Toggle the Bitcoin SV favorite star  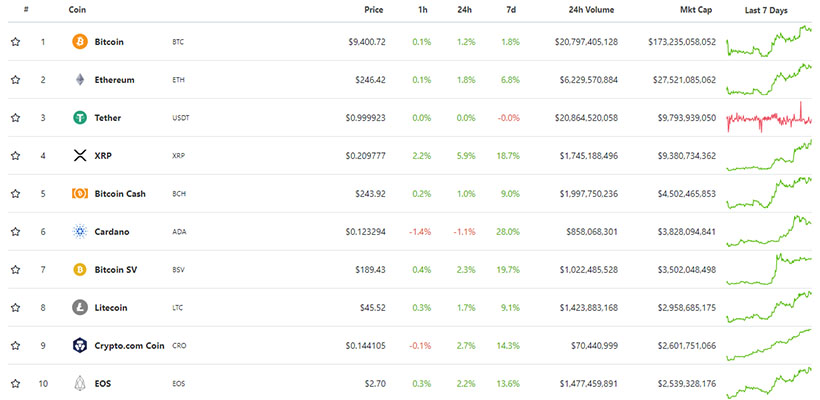(x=15, y=270)
